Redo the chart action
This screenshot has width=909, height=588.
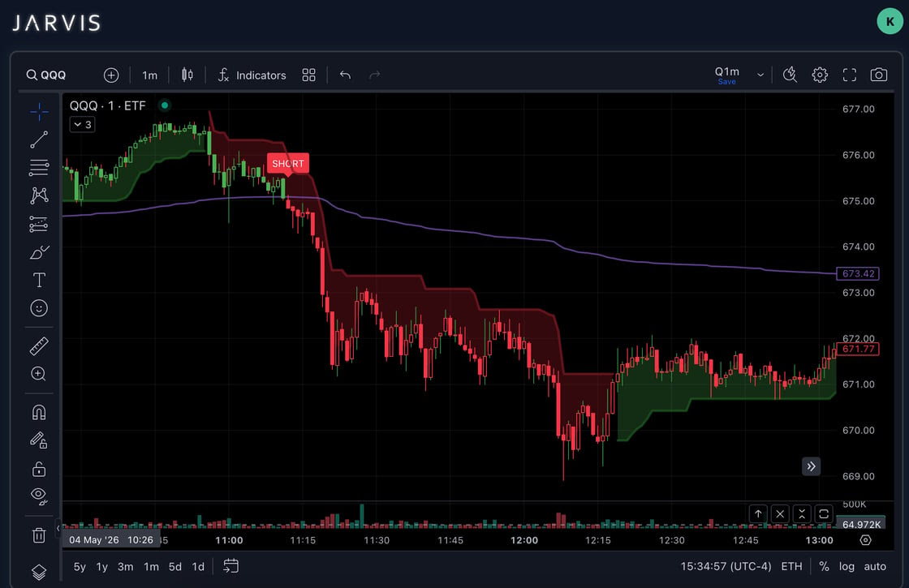click(x=374, y=75)
